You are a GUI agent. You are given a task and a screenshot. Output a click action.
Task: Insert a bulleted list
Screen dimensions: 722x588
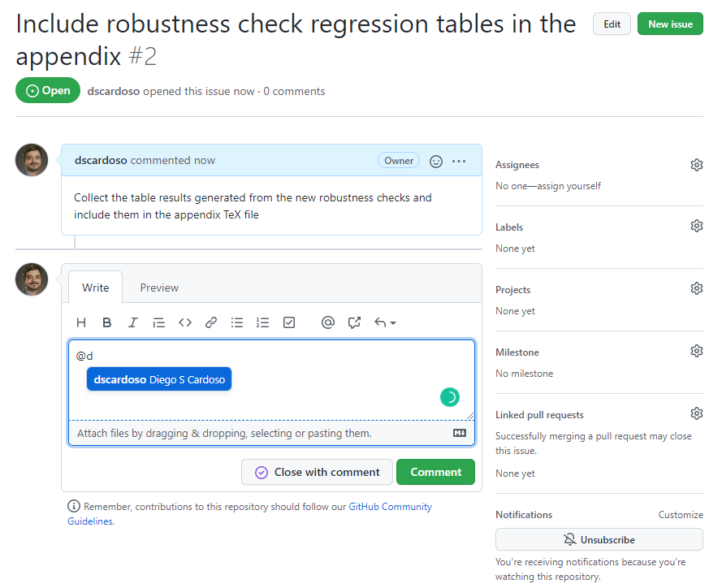(237, 322)
